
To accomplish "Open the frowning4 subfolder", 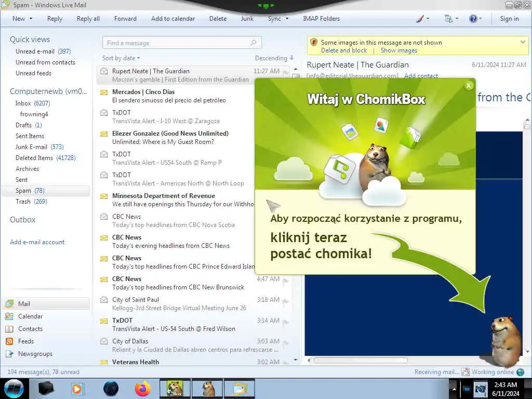I will pyautogui.click(x=34, y=114).
